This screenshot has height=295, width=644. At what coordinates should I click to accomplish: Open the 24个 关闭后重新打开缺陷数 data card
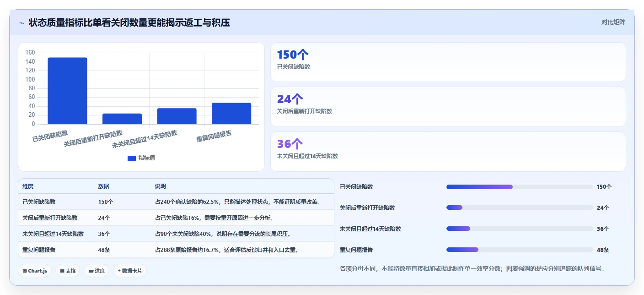tap(448, 107)
